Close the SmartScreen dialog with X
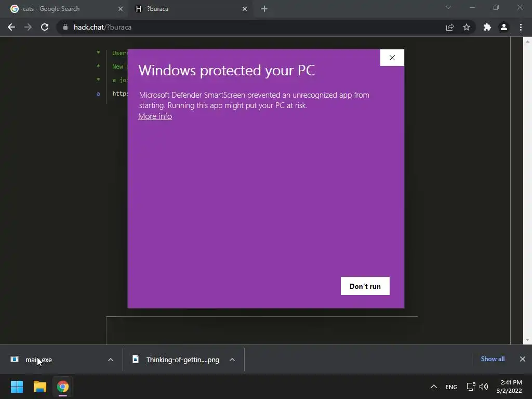This screenshot has width=532, height=399. click(392, 58)
